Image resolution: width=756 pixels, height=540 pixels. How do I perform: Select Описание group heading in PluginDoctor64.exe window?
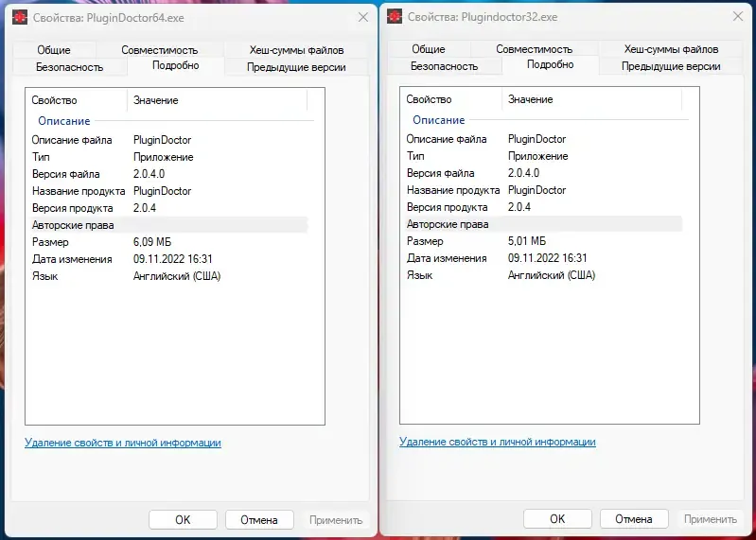click(64, 121)
